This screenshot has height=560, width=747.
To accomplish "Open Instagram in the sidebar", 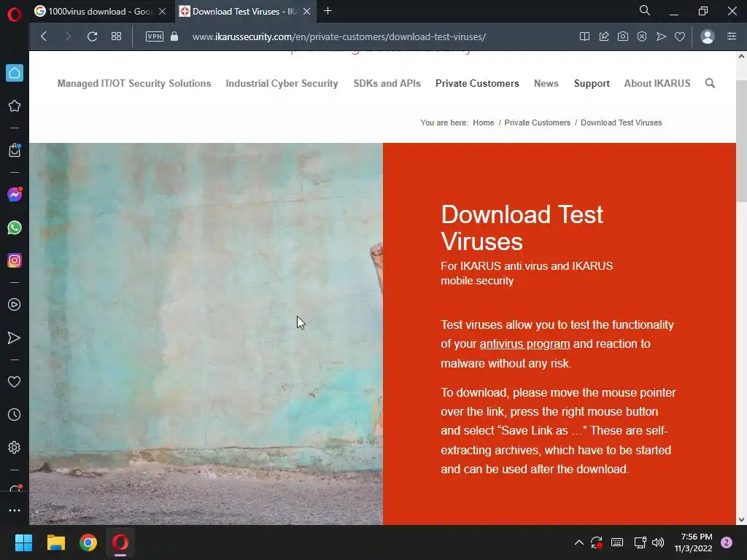I will point(15,260).
